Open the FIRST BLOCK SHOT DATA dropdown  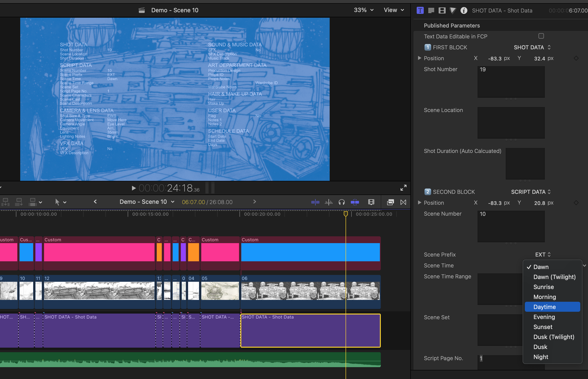(x=532, y=47)
